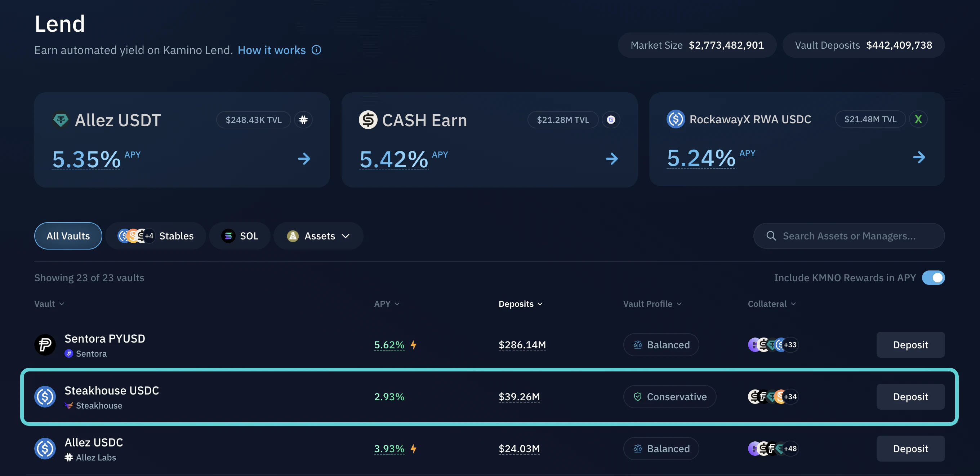Click the Sentora PYUSD vault name
Viewport: 980px width, 476px height.
[104, 338]
